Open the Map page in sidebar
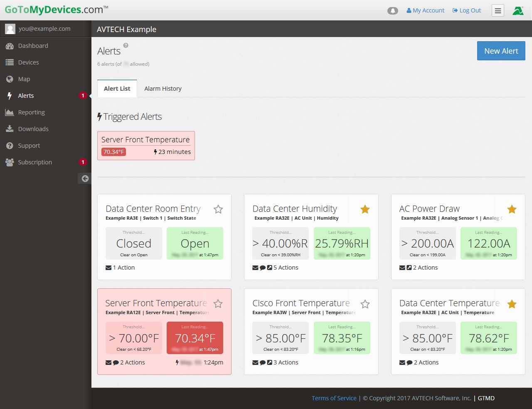The width and height of the screenshot is (532, 409). click(24, 79)
